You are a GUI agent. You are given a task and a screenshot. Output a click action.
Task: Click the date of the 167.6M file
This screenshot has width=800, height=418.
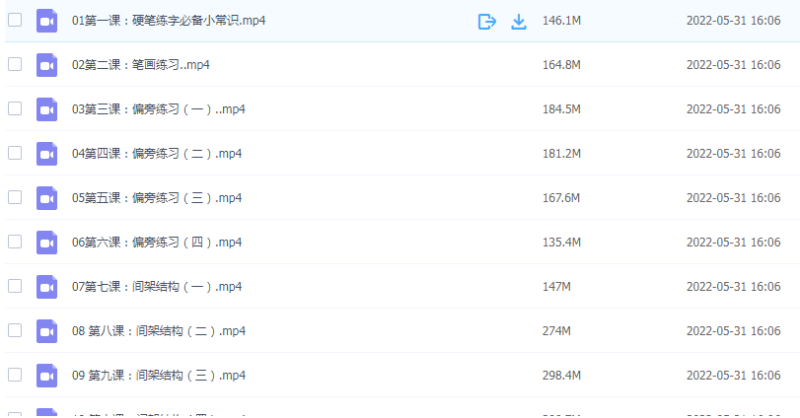[733, 198]
